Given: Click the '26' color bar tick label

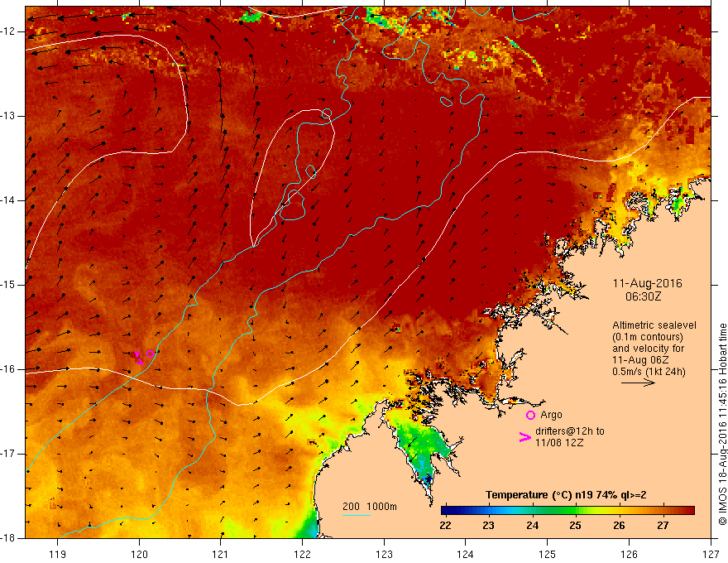Looking at the screenshot, I should 619,526.
